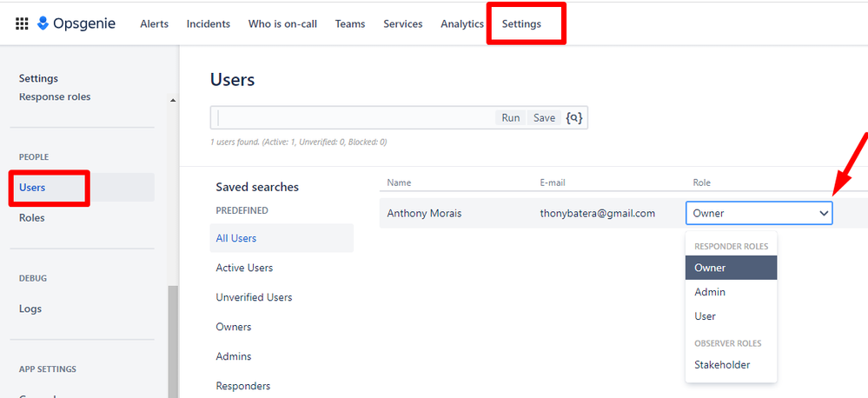The image size is (868, 398).
Task: Click the E-mail column header
Action: coord(553,182)
